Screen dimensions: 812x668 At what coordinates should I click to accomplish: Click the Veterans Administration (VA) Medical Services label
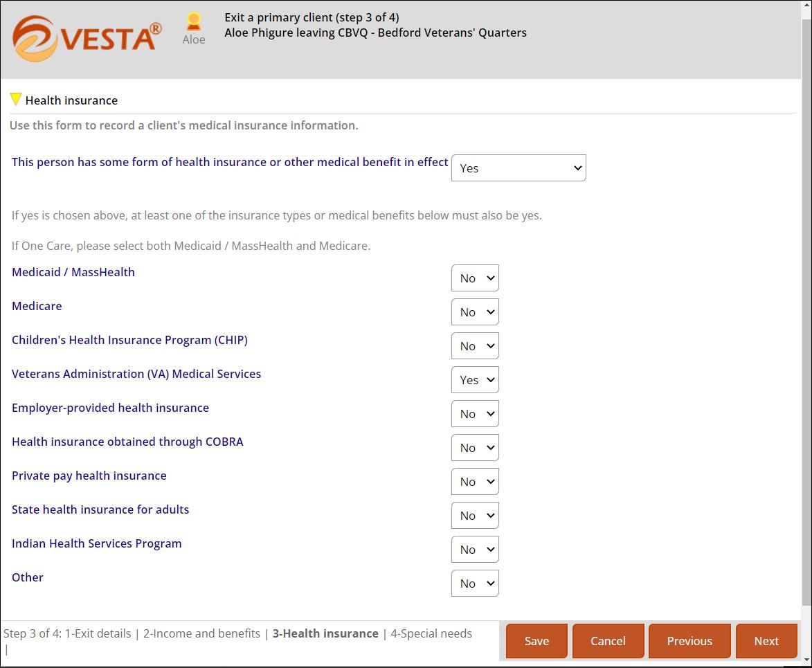(x=136, y=374)
